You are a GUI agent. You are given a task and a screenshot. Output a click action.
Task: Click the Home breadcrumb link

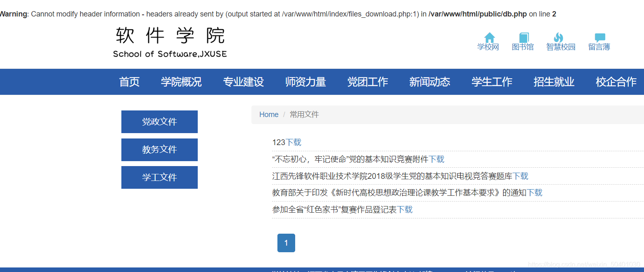tap(269, 114)
